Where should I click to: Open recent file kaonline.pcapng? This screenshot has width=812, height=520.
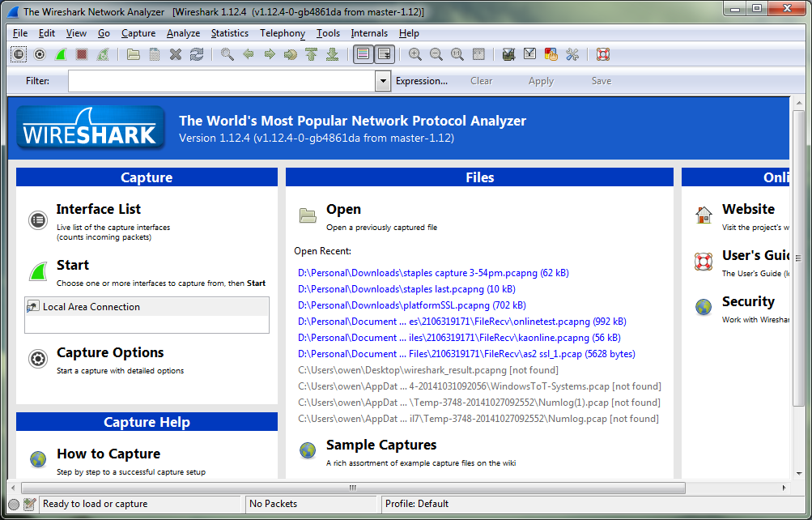pos(459,338)
